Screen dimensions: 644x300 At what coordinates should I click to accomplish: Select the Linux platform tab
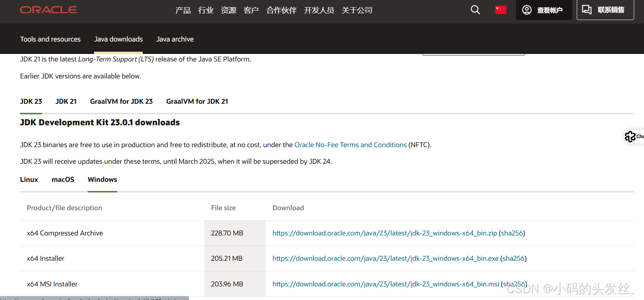point(29,180)
